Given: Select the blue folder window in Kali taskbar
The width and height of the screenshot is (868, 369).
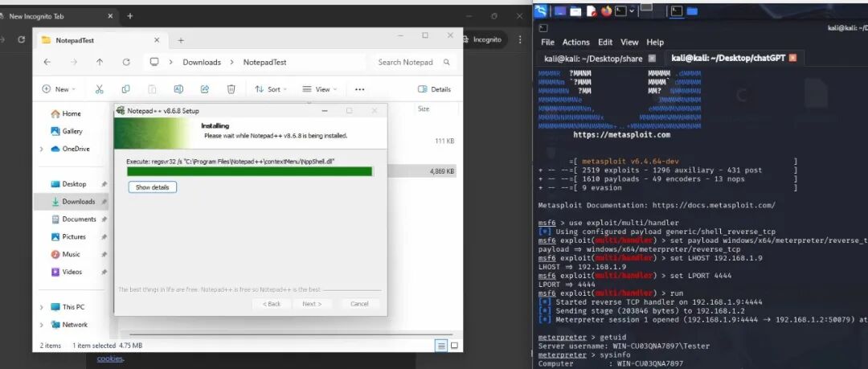Looking at the screenshot, I should [x=692, y=10].
